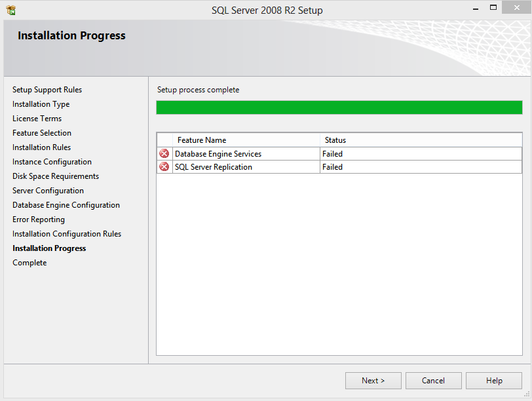Screen dimensions: 532x401
Task: Click the error icon beside SQL Server Replication
Action: 164,167
